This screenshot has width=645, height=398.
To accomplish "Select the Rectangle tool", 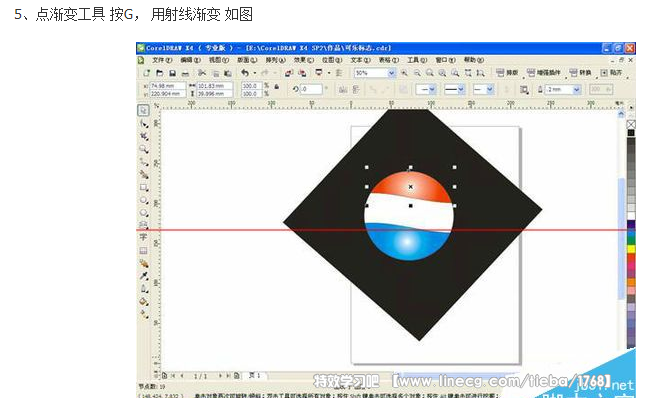I will coord(143,187).
